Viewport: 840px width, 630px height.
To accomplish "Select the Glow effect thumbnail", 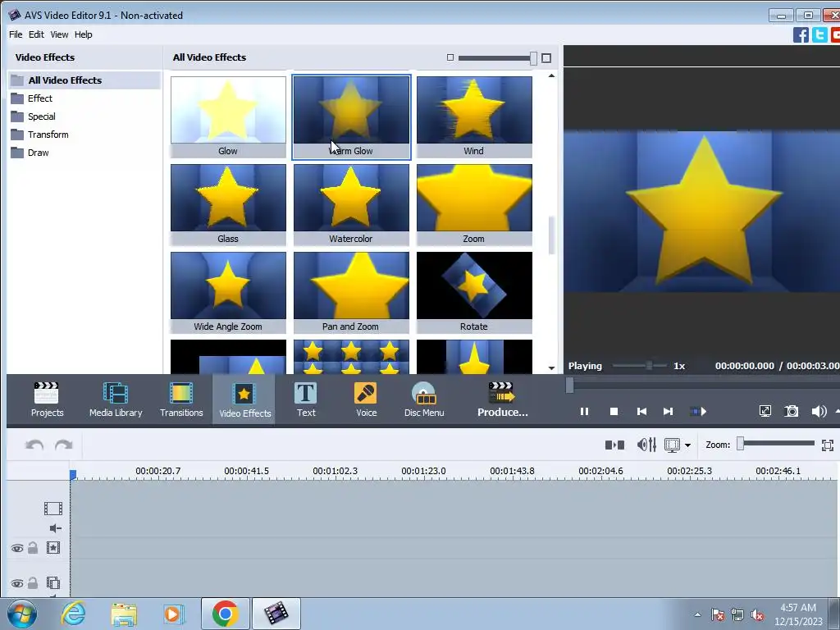I will click(228, 116).
